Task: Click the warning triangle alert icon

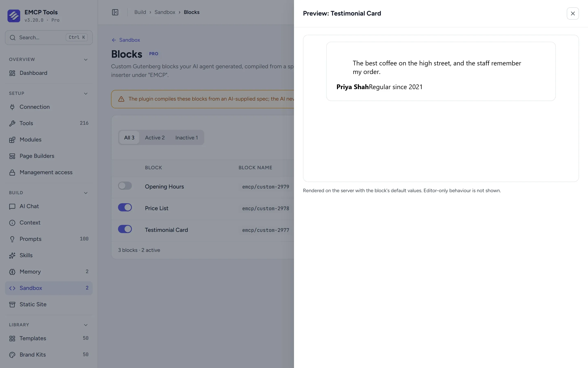Action: (121, 99)
